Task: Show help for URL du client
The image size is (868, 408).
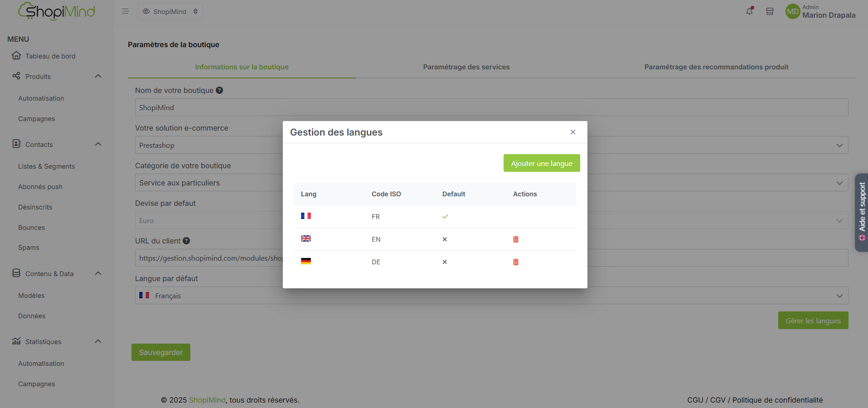Action: tap(186, 241)
